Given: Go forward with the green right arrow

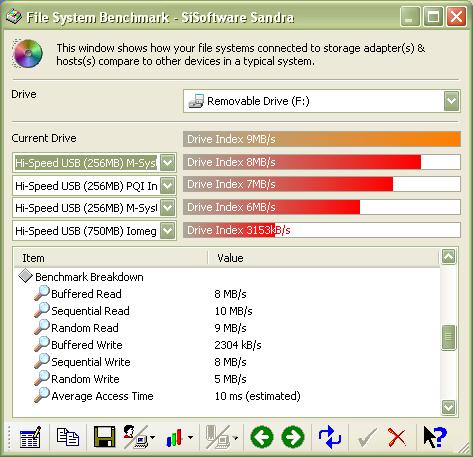Looking at the screenshot, I should 293,437.
